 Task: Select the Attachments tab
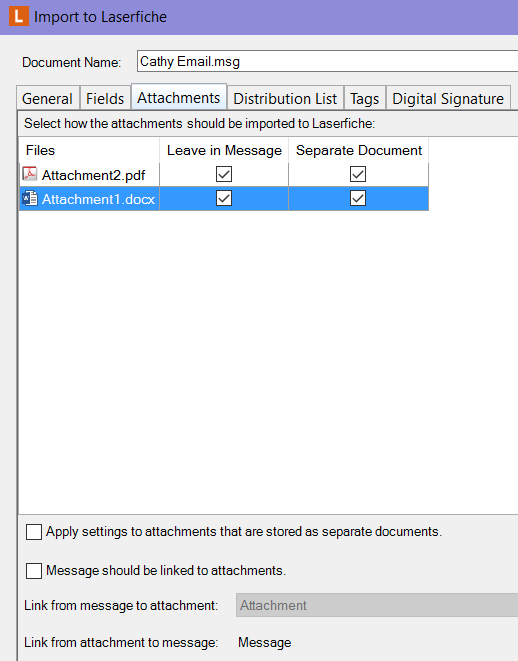(179, 97)
